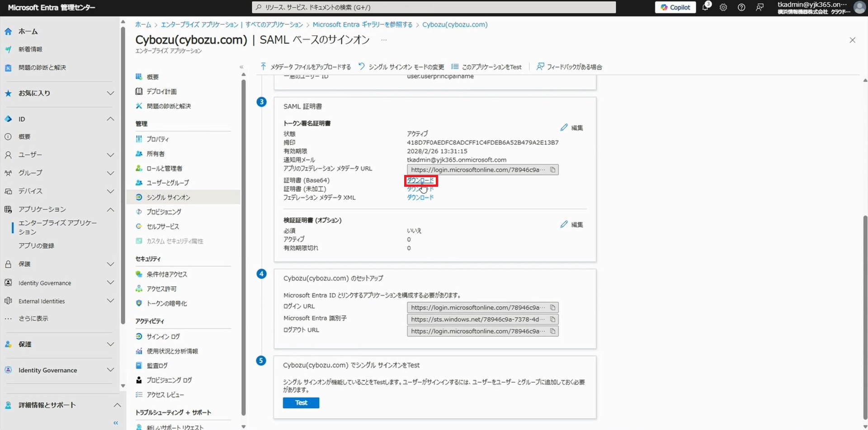Click さらに表示 to show more
868x430 pixels.
[x=33, y=318]
